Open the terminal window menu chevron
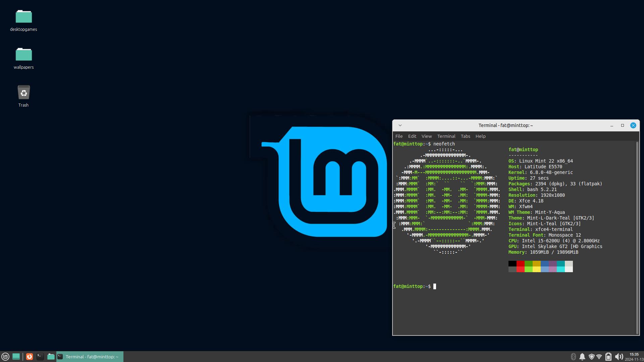644x362 pixels. click(400, 125)
